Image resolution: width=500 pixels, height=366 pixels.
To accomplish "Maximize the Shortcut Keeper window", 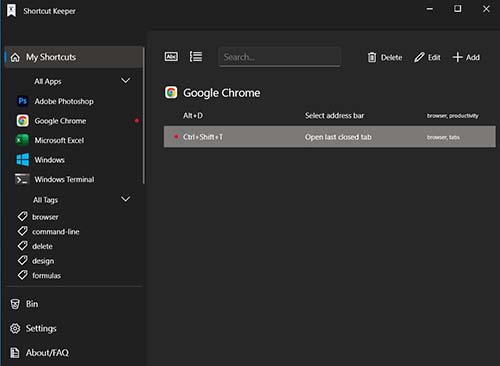I will (x=458, y=9).
